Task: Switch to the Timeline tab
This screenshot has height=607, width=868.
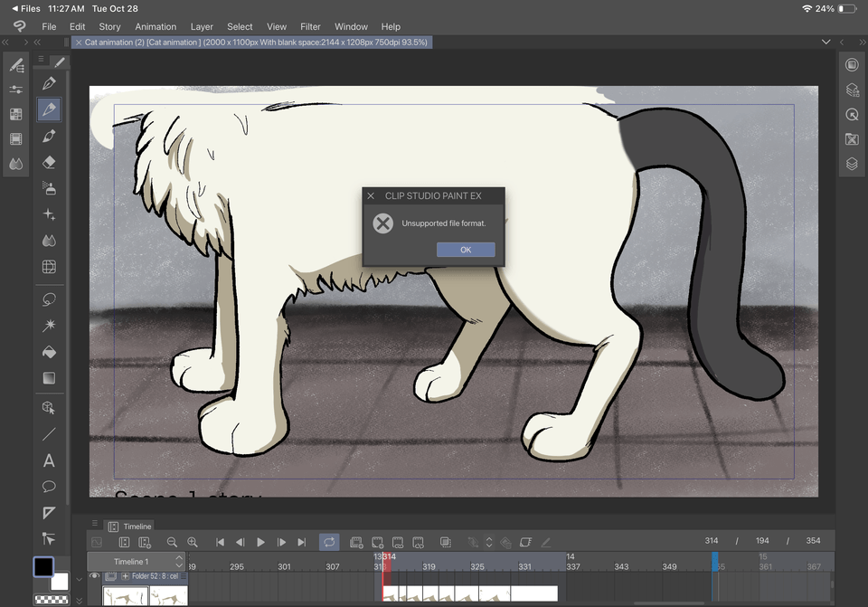Action: point(130,526)
